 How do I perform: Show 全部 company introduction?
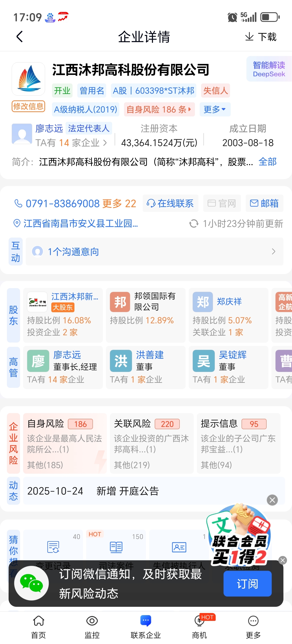point(267,162)
